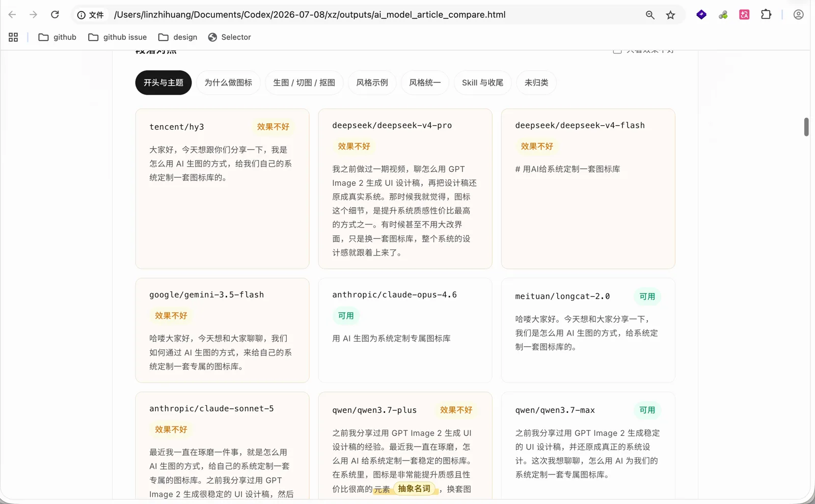This screenshot has height=504, width=815.
Task: Click the deepseek/deepseek-v4-flash title
Action: 580,125
